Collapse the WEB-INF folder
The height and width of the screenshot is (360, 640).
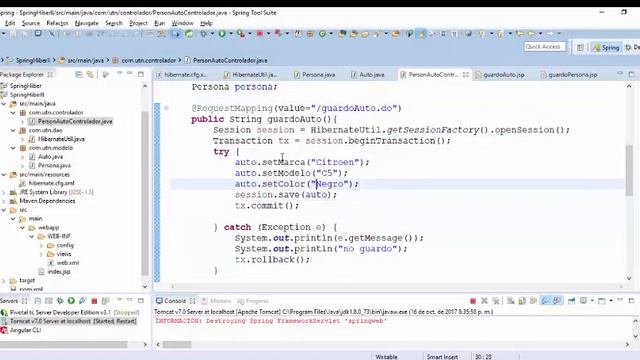pos(31,236)
